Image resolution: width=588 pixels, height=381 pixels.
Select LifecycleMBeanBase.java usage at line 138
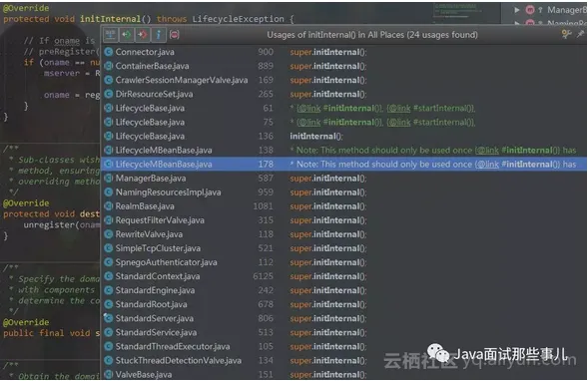(343, 151)
